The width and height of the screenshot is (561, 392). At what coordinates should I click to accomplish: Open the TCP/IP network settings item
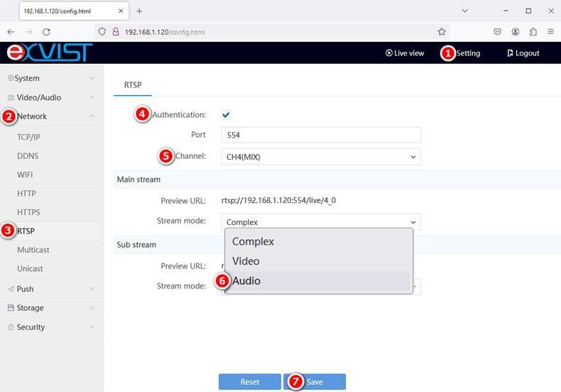[29, 136]
